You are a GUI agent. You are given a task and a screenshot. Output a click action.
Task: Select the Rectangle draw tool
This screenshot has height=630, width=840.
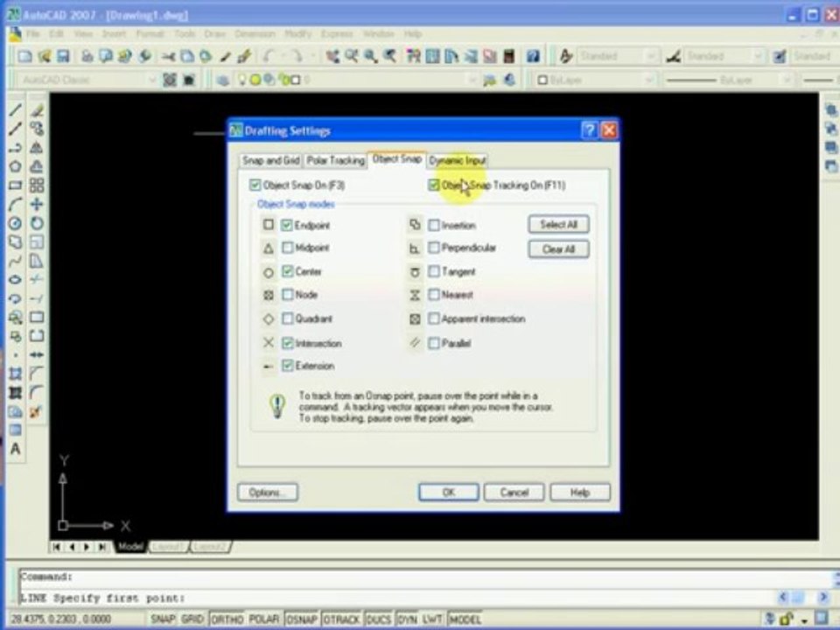point(16,185)
